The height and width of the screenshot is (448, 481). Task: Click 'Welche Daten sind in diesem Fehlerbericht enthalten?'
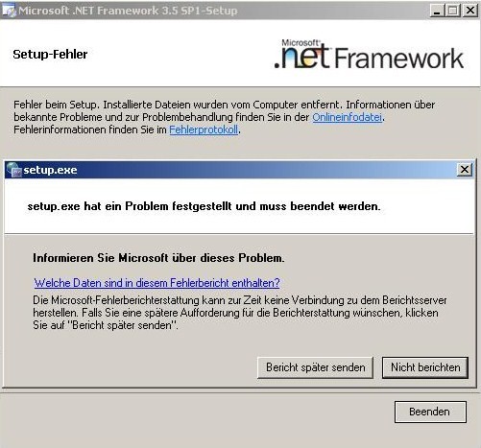point(156,283)
